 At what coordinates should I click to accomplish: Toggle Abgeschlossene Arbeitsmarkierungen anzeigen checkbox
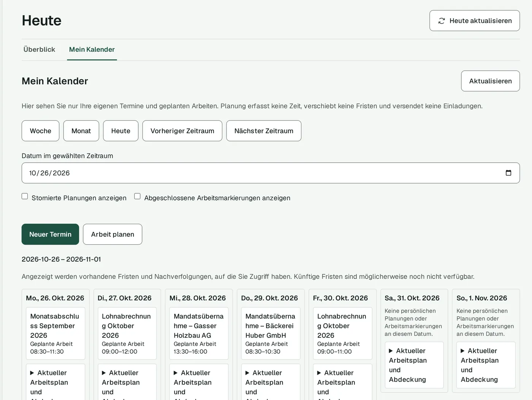[x=137, y=196]
